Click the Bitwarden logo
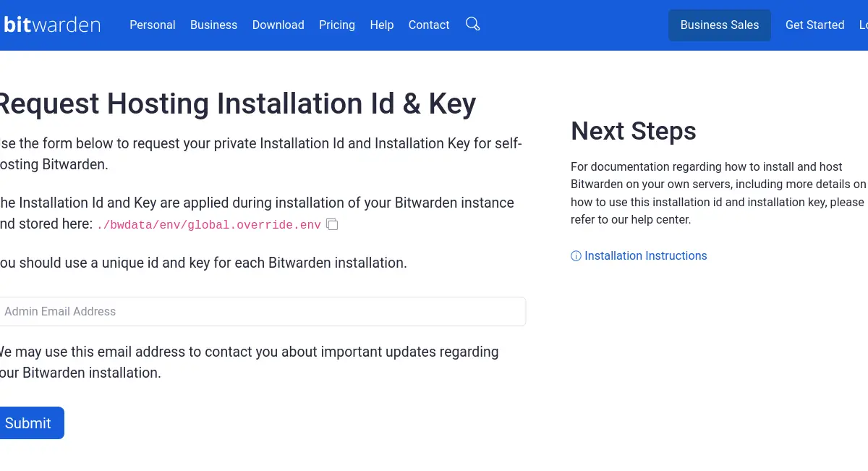This screenshot has height=471, width=868. tap(51, 25)
